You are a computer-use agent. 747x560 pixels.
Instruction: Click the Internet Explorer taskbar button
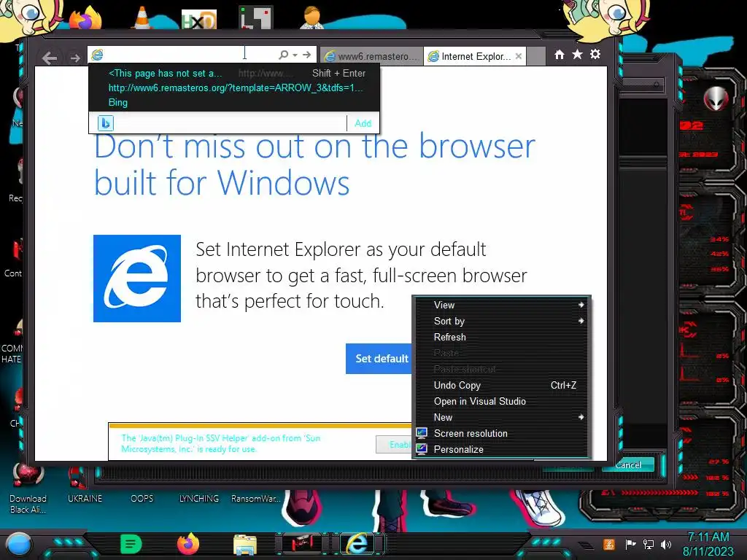357,544
